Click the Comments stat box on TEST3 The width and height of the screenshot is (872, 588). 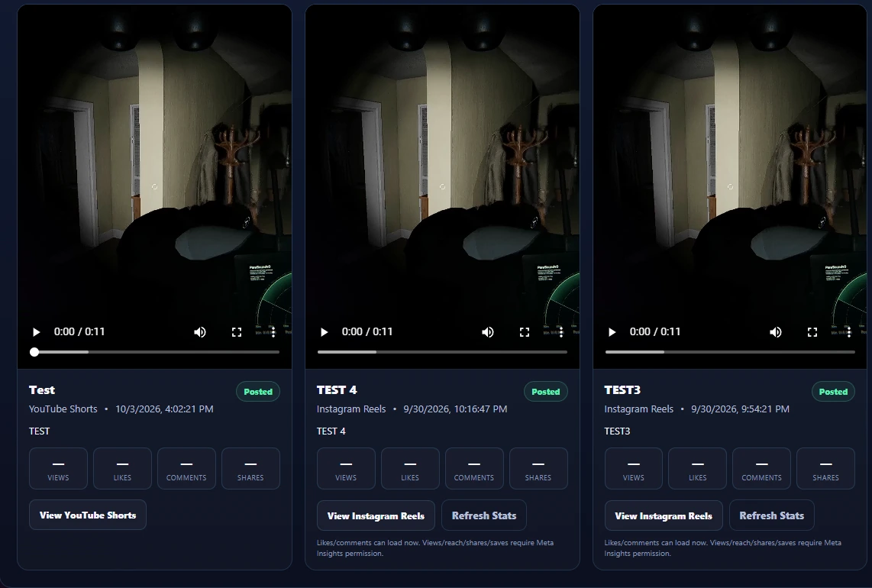coord(762,468)
